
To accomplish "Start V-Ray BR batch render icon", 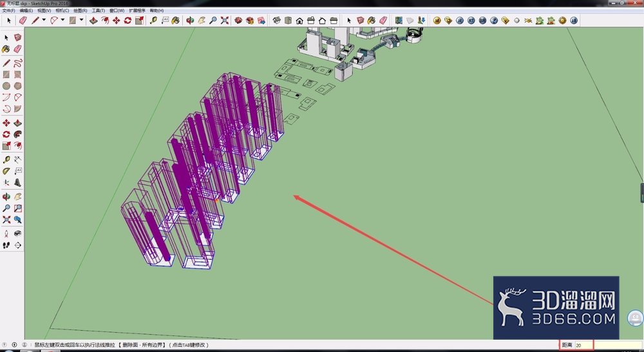I will coord(482,20).
